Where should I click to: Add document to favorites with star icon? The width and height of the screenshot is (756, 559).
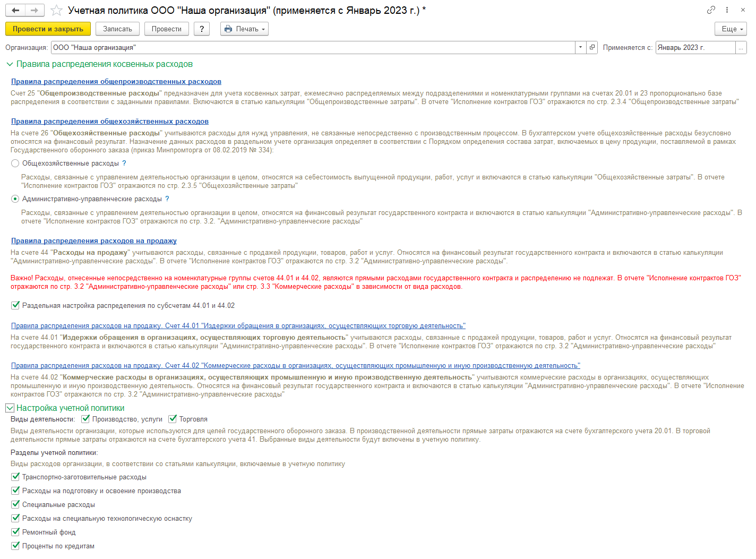click(x=56, y=11)
